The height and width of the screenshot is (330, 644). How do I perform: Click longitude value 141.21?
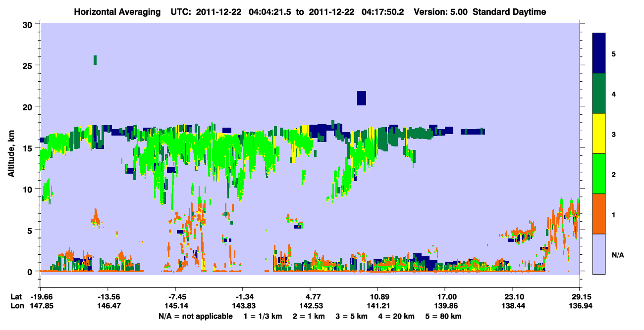377,306
